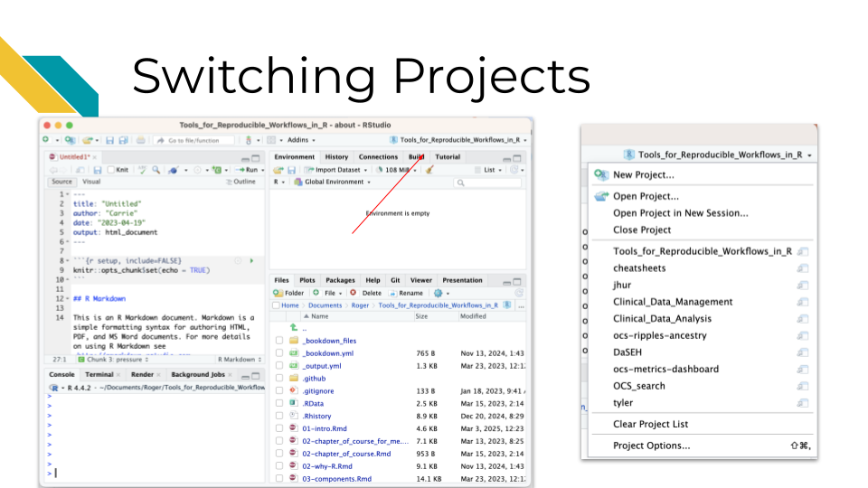Check the box next to _bookdown.yml
Viewport: 868px width, 488px height.
[x=279, y=353]
